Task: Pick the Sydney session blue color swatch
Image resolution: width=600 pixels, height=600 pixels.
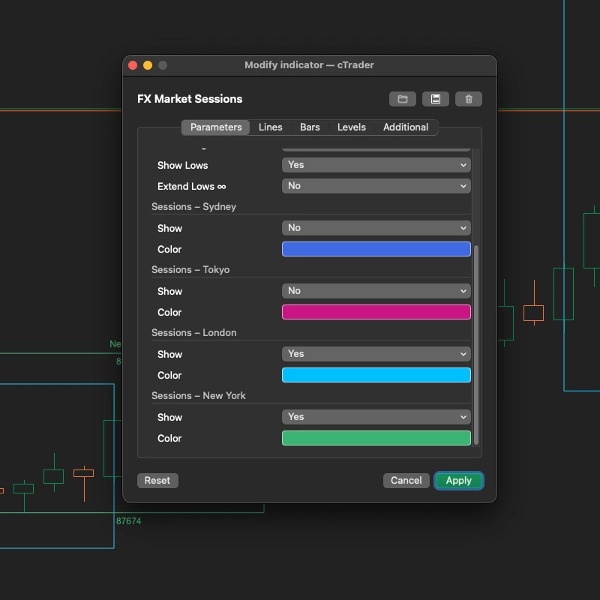Action: pos(376,249)
